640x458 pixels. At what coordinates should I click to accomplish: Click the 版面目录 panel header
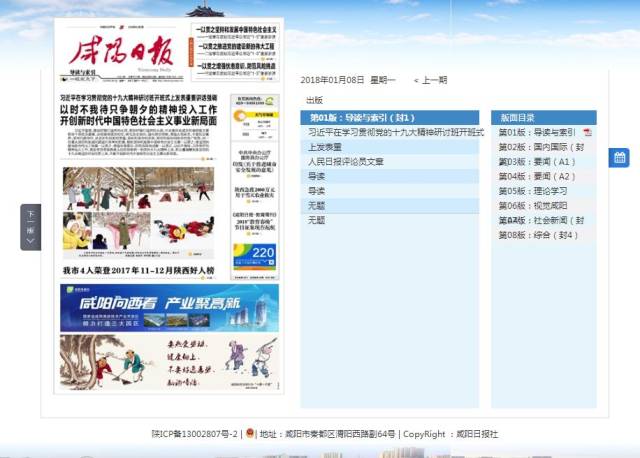(x=544, y=118)
